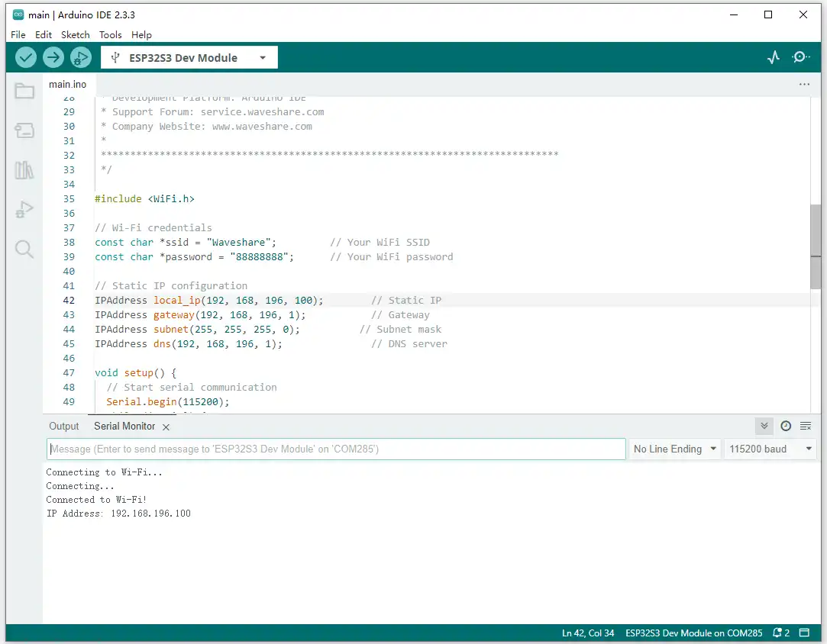
Task: Toggle autoscroll in Serial Monitor
Action: pos(764,426)
